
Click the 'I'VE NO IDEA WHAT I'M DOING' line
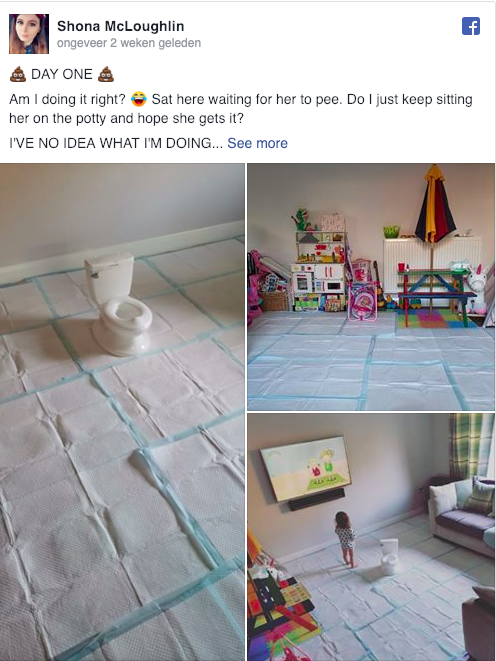tap(116, 143)
